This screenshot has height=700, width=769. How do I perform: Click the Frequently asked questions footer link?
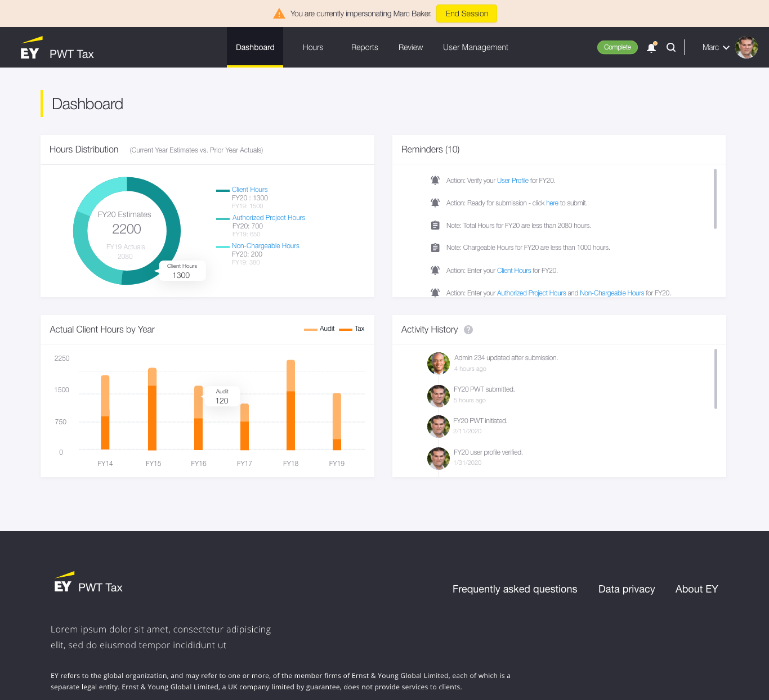click(x=514, y=589)
